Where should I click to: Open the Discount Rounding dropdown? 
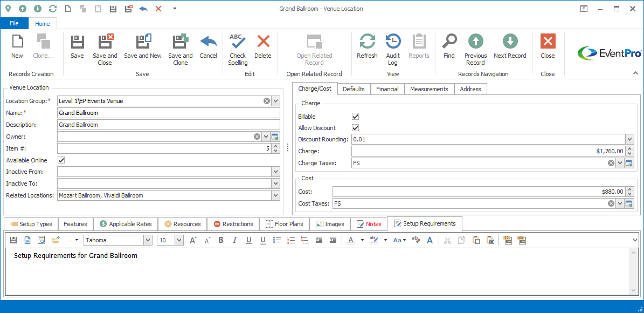[x=629, y=139]
